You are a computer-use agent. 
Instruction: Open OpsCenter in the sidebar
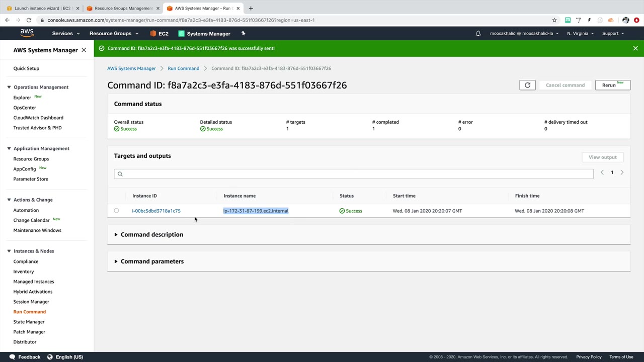[x=25, y=108]
